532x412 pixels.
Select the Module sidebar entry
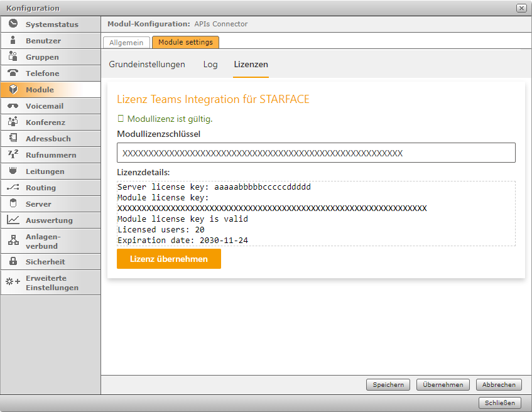(50, 89)
